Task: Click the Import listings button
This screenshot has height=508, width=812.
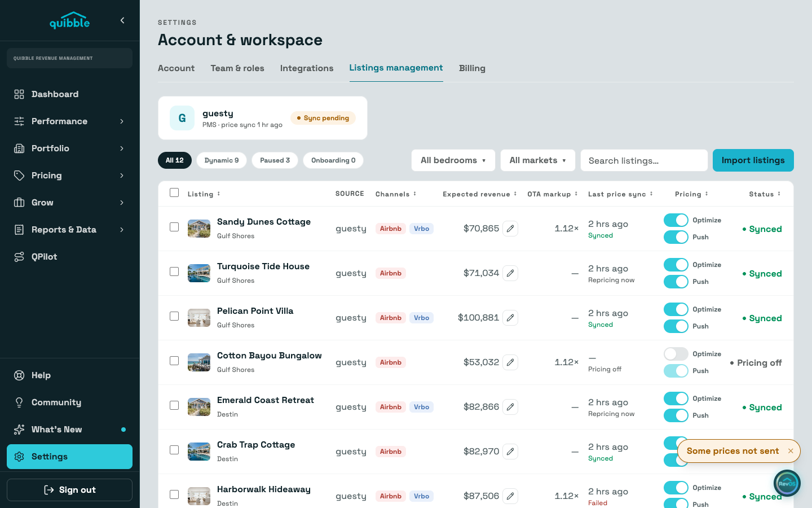Action: [753, 160]
